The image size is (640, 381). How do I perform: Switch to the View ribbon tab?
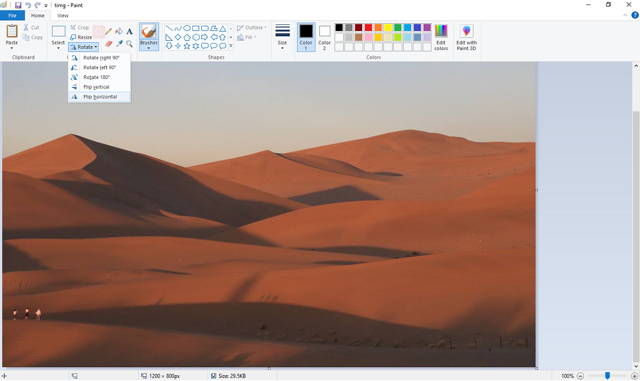[62, 16]
